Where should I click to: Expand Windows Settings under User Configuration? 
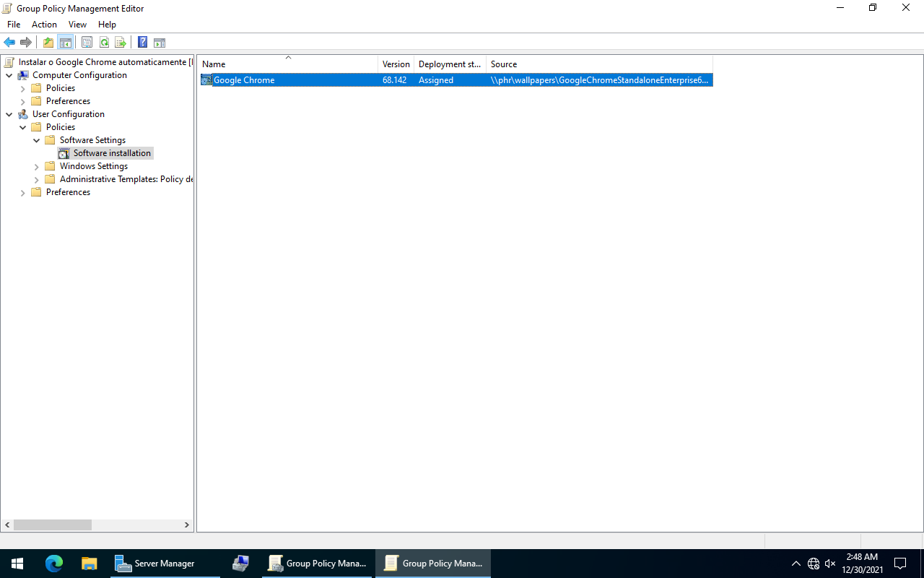pos(37,166)
